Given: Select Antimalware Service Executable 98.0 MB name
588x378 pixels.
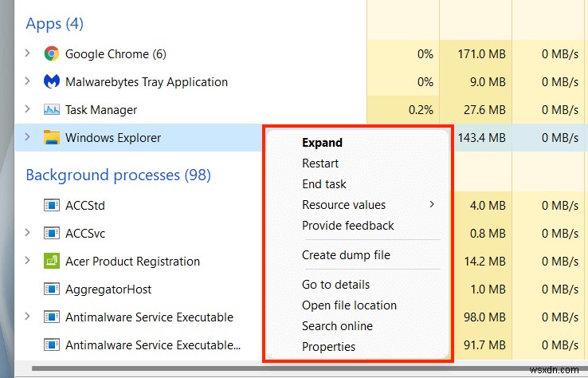Looking at the screenshot, I should click(149, 317).
